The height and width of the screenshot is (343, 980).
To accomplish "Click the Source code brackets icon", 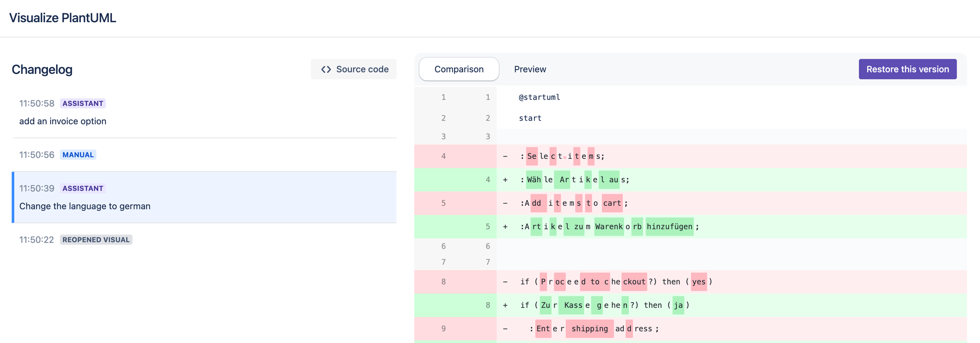I will click(326, 69).
